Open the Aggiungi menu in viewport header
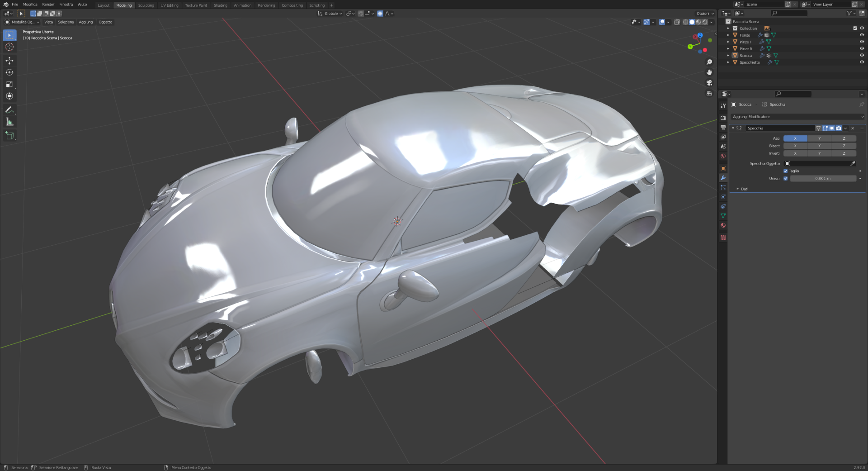868x471 pixels. (x=86, y=22)
